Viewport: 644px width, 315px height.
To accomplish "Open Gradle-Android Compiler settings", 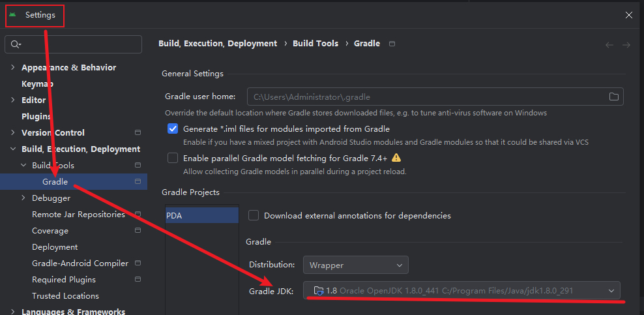I will click(x=80, y=263).
